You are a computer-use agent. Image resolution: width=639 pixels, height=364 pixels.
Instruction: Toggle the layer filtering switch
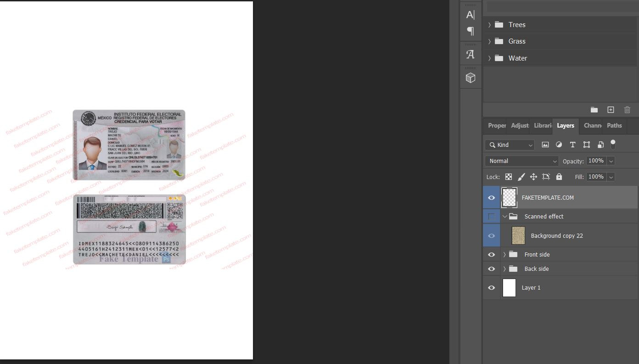pos(613,144)
